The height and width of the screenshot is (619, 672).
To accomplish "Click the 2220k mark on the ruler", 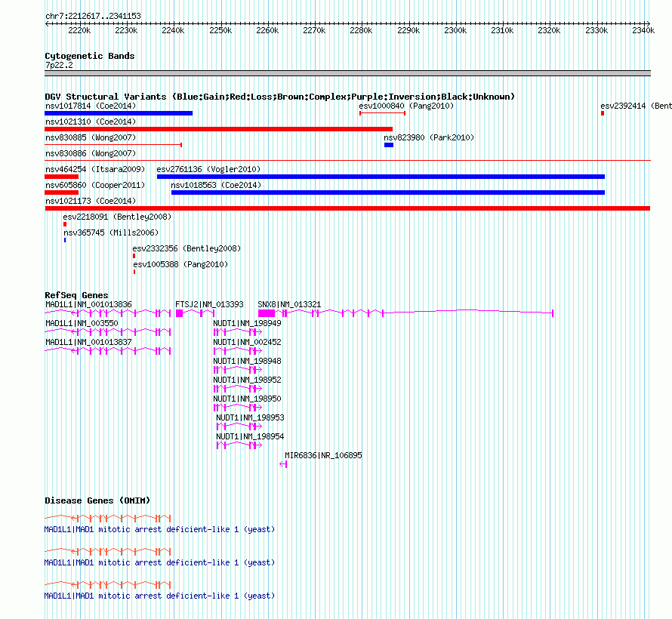I will tap(80, 30).
